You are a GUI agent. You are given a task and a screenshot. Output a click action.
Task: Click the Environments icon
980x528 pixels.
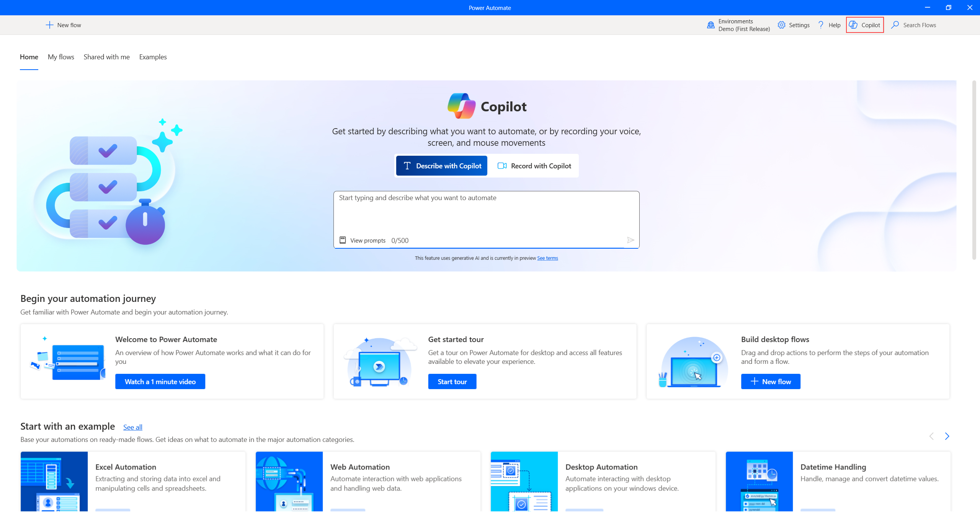point(710,25)
